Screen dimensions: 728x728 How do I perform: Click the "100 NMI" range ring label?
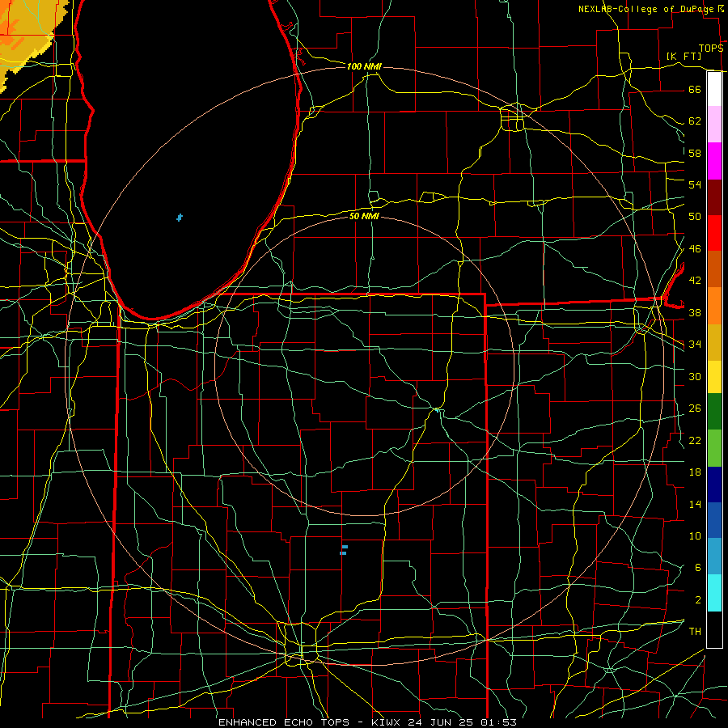coord(364,66)
